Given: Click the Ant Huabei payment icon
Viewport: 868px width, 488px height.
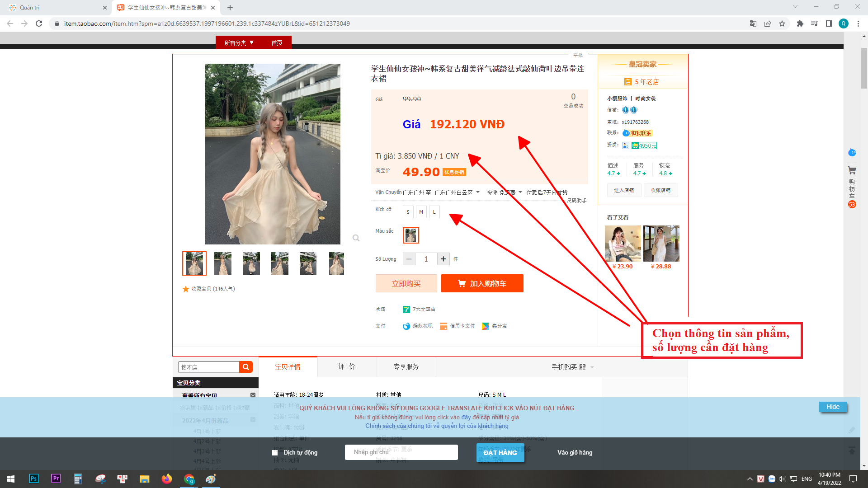Looking at the screenshot, I should [x=406, y=326].
